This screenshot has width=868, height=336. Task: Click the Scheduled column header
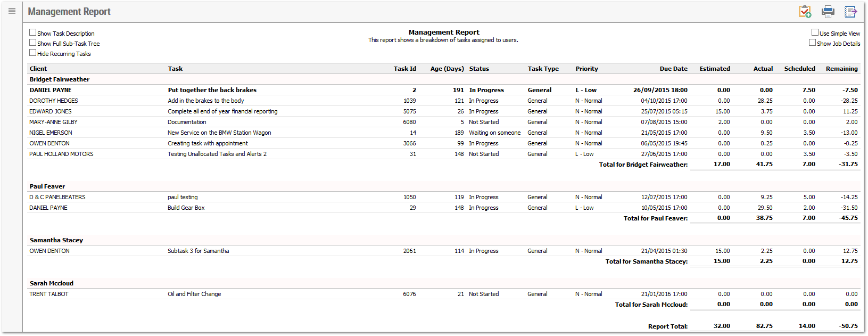click(800, 69)
